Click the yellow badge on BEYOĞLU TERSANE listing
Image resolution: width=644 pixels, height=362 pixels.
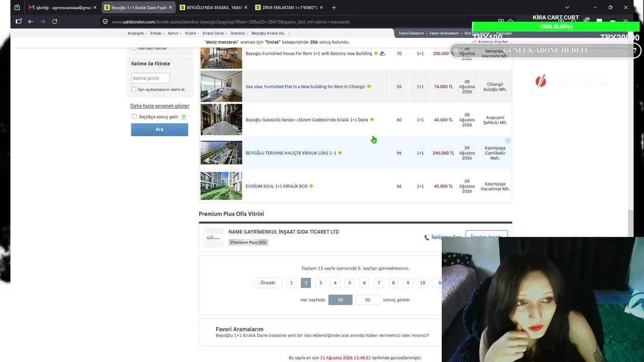pyautogui.click(x=340, y=153)
